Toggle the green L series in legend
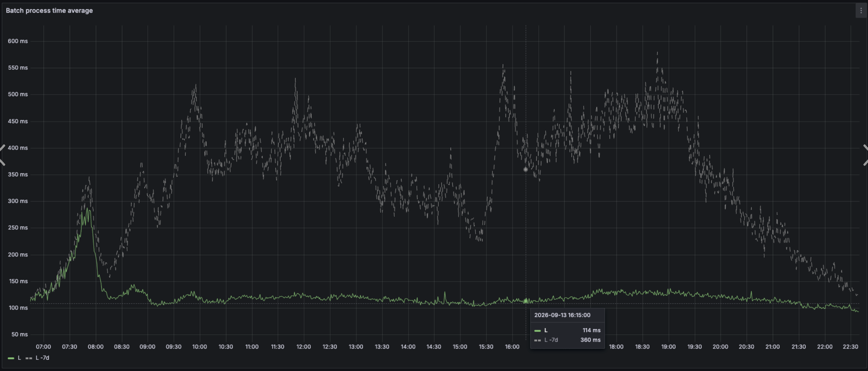Viewport: 868px width, 371px height. (19, 358)
